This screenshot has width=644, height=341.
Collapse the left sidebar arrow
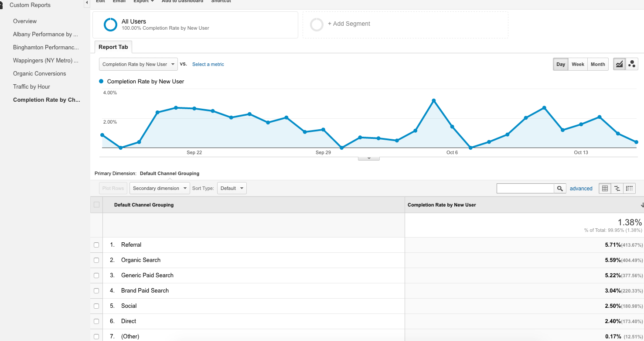tap(87, 3)
